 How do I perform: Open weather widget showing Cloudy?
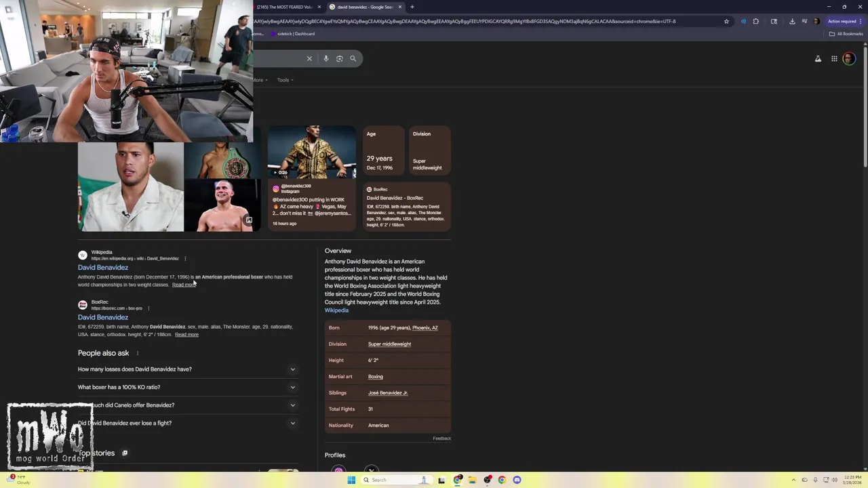19,480
